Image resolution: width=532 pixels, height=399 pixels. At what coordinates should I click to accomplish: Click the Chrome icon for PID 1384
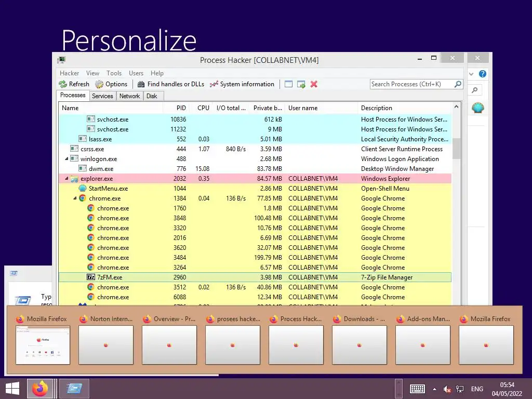(x=83, y=198)
